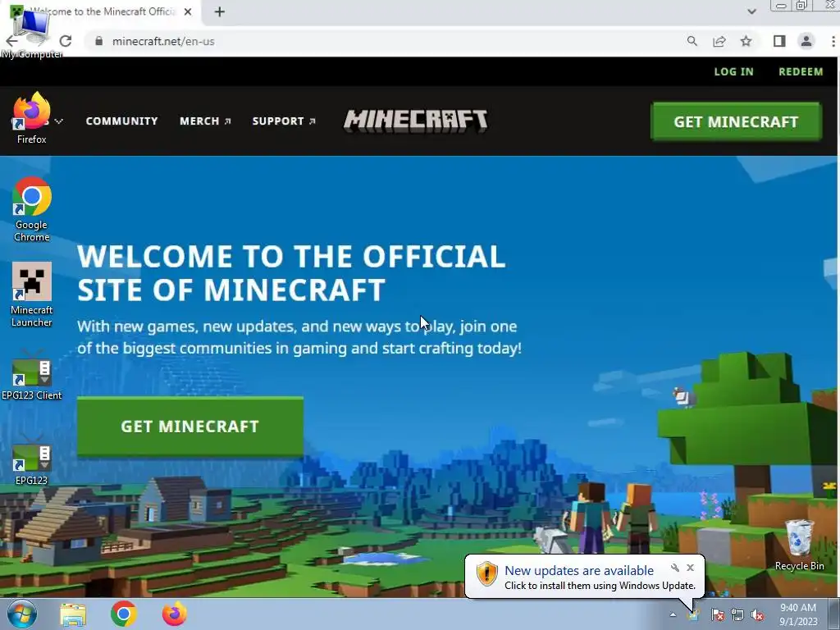
Task: Launch Firefox from the desktop shortcut
Action: click(x=32, y=118)
